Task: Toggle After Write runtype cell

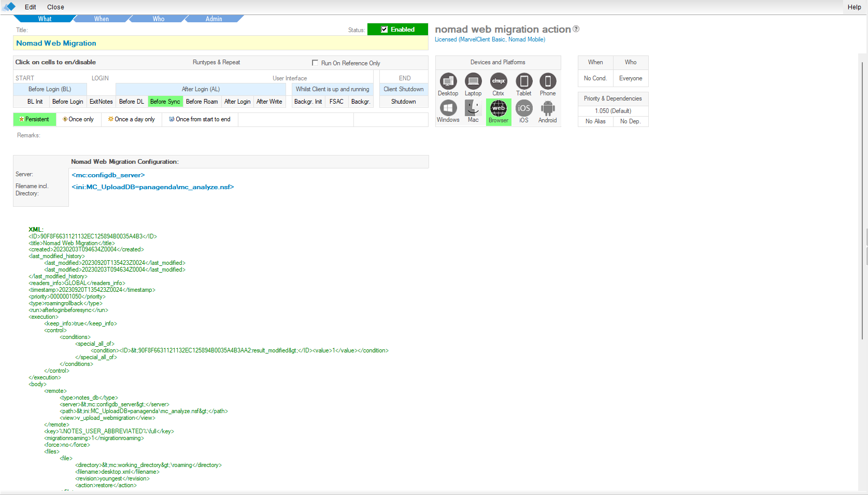Action: (x=269, y=102)
